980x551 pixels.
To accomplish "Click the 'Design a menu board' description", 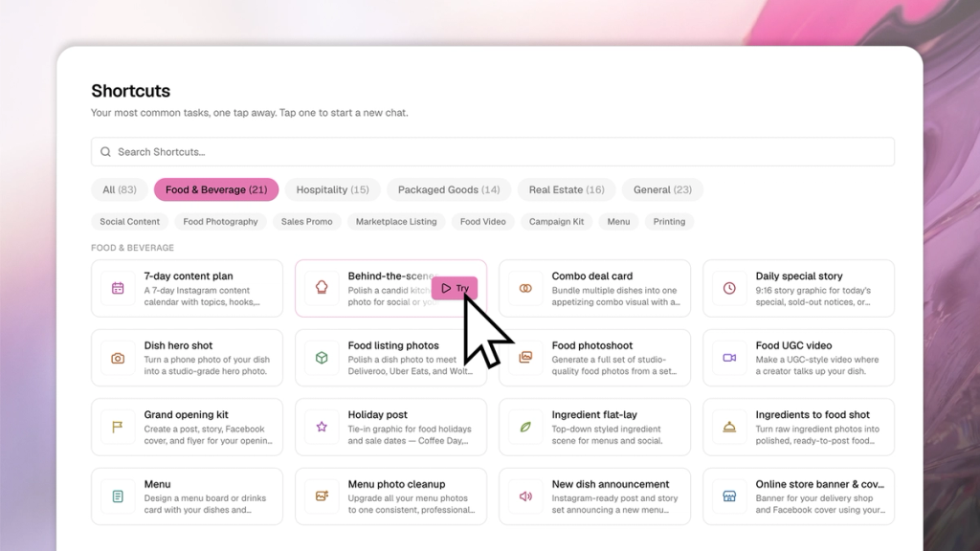I will [205, 504].
